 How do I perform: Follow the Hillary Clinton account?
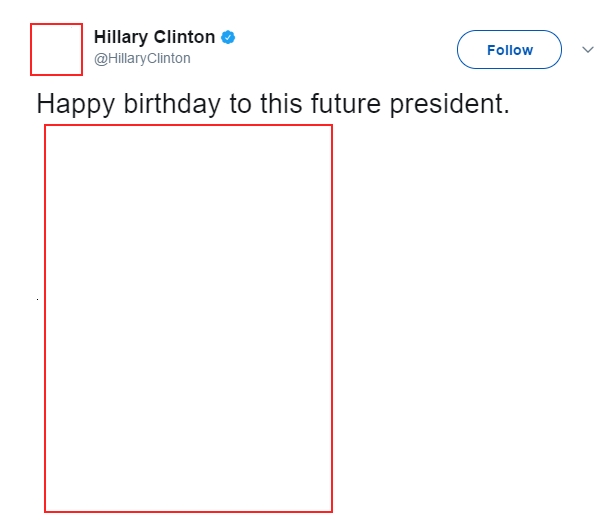point(509,49)
